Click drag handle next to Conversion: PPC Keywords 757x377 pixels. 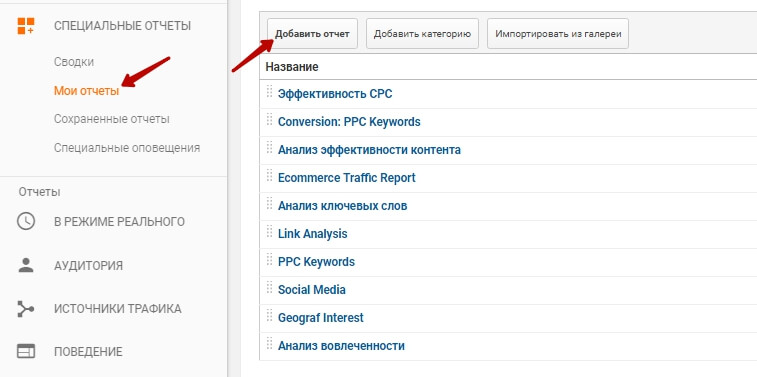pos(269,119)
